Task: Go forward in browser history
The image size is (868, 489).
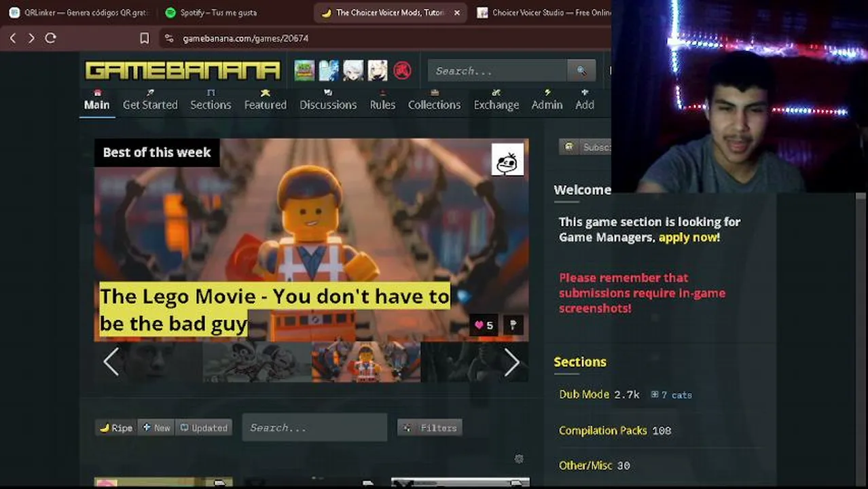Action: (31, 39)
